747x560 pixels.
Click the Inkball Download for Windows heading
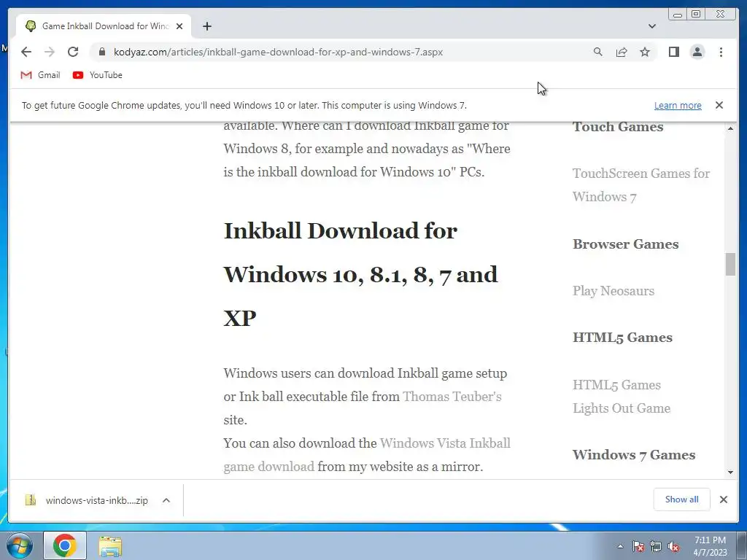[x=361, y=274]
